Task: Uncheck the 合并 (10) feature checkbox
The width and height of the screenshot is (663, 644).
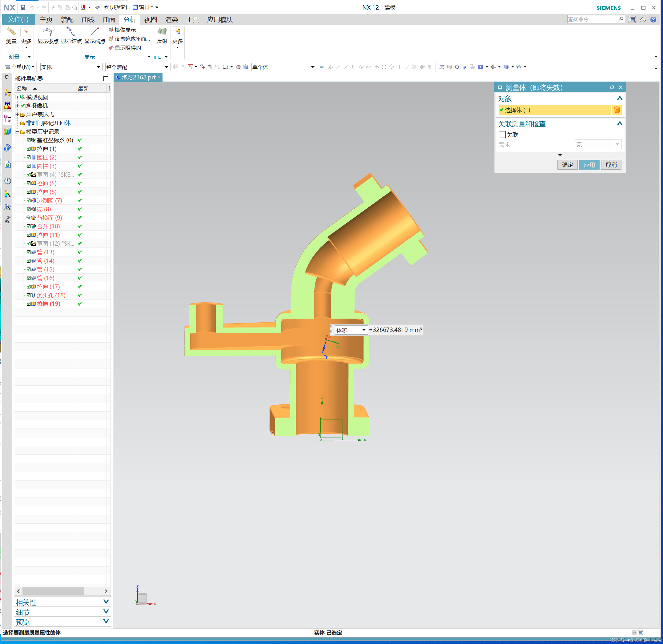Action: click(29, 226)
